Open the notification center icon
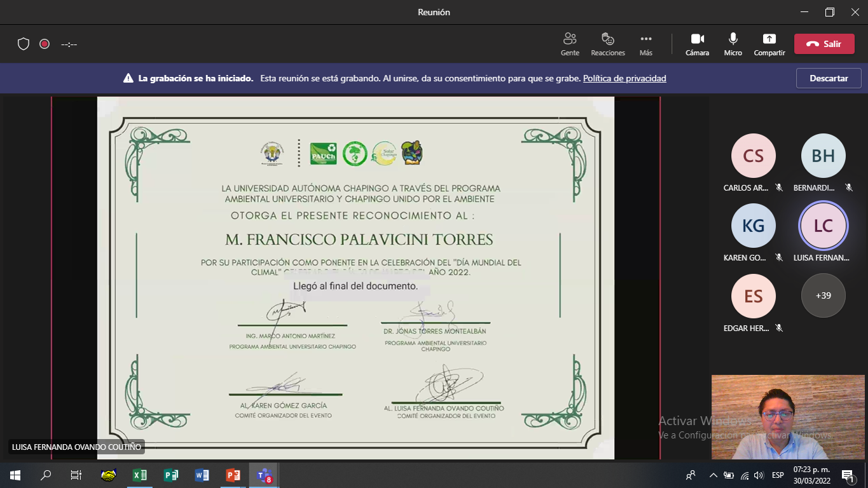The height and width of the screenshot is (488, 868). pyautogui.click(x=848, y=475)
